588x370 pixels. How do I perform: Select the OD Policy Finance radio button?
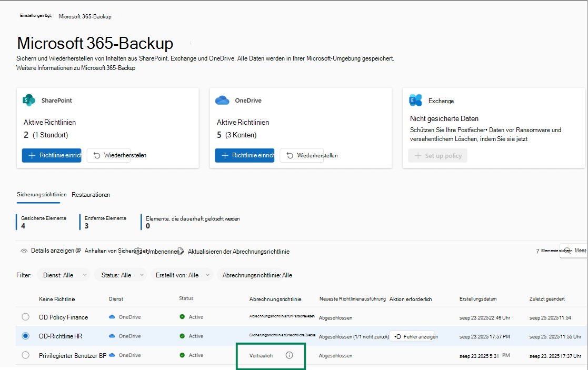coord(25,317)
